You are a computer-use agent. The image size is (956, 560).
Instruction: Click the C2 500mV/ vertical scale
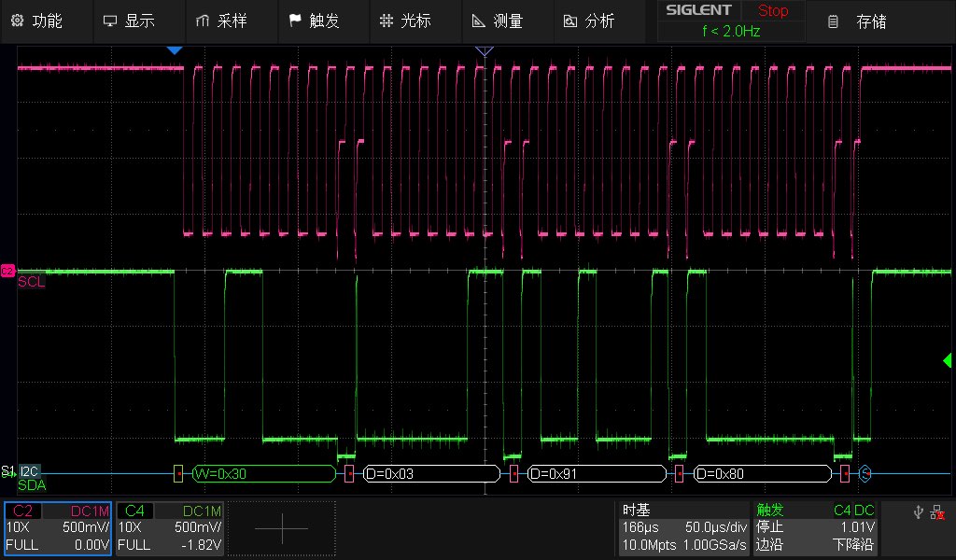86,527
